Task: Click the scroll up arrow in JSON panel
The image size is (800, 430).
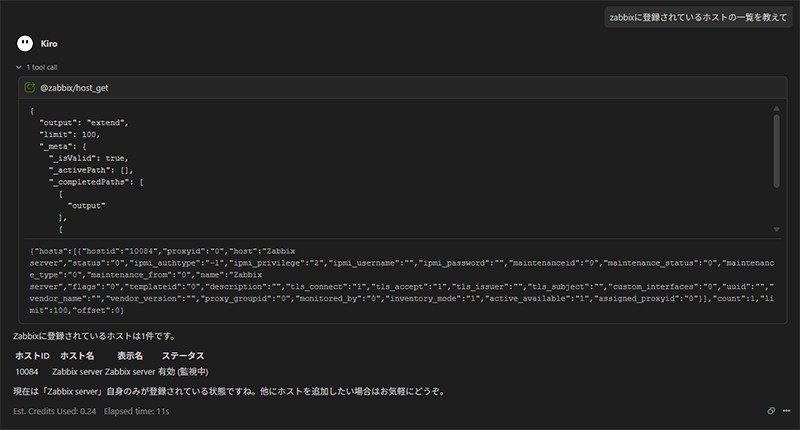Action: tap(776, 109)
